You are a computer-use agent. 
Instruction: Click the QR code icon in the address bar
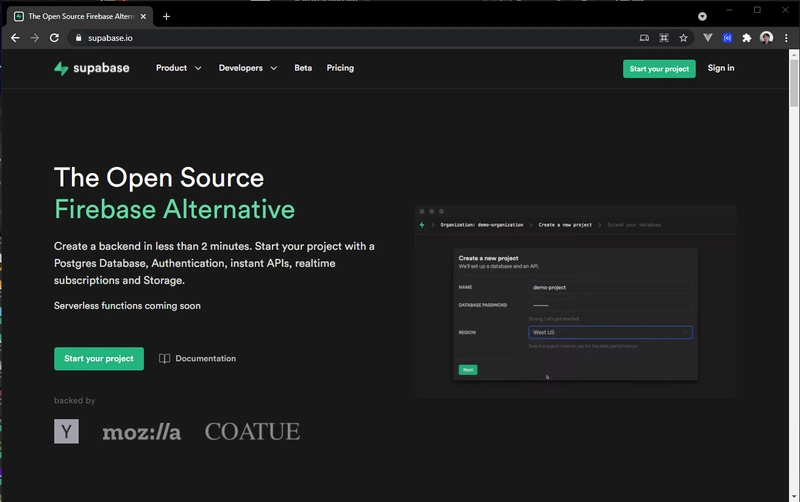(x=664, y=38)
